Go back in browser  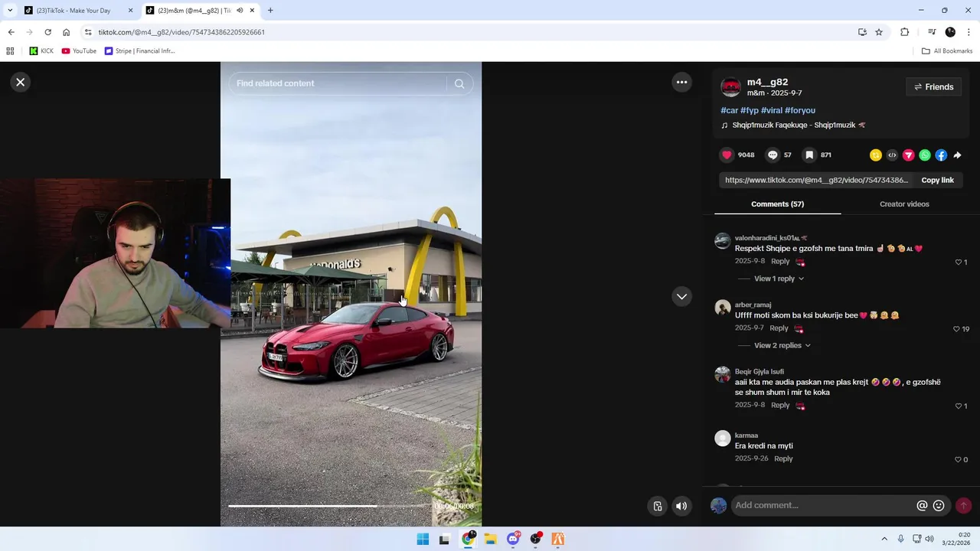click(x=11, y=32)
